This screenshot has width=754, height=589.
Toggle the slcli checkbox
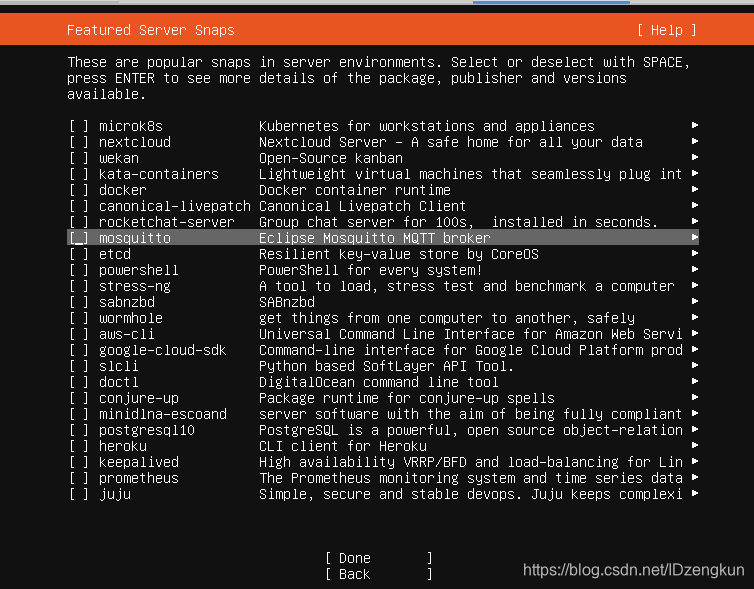(79, 366)
